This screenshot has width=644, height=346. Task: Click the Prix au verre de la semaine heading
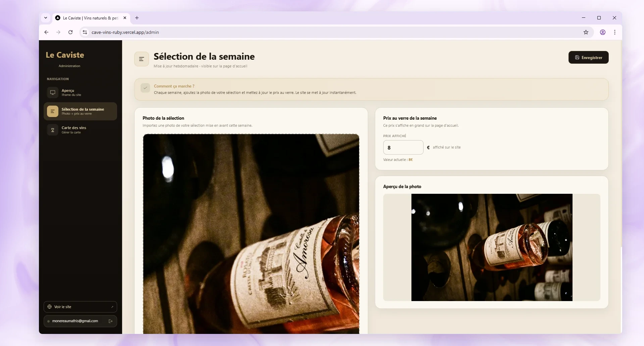[410, 118]
